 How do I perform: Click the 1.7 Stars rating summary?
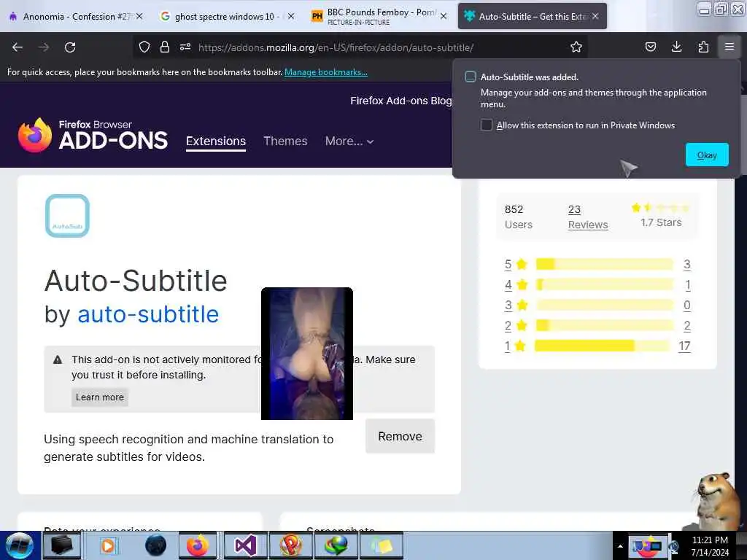tap(661, 215)
